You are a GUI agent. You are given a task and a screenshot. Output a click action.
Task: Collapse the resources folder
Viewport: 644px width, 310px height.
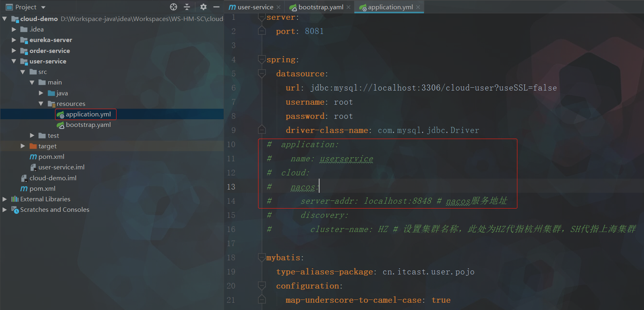coord(41,103)
